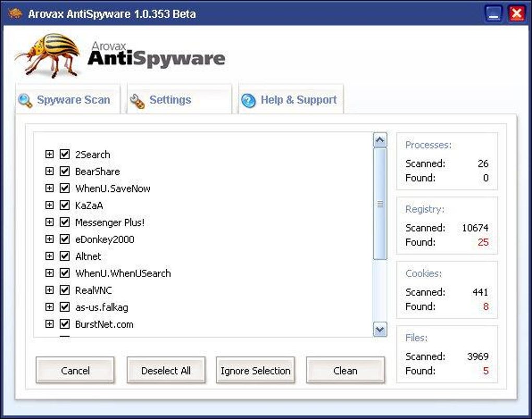Expand the 2Search tree node
The width and height of the screenshot is (532, 419).
(50, 154)
